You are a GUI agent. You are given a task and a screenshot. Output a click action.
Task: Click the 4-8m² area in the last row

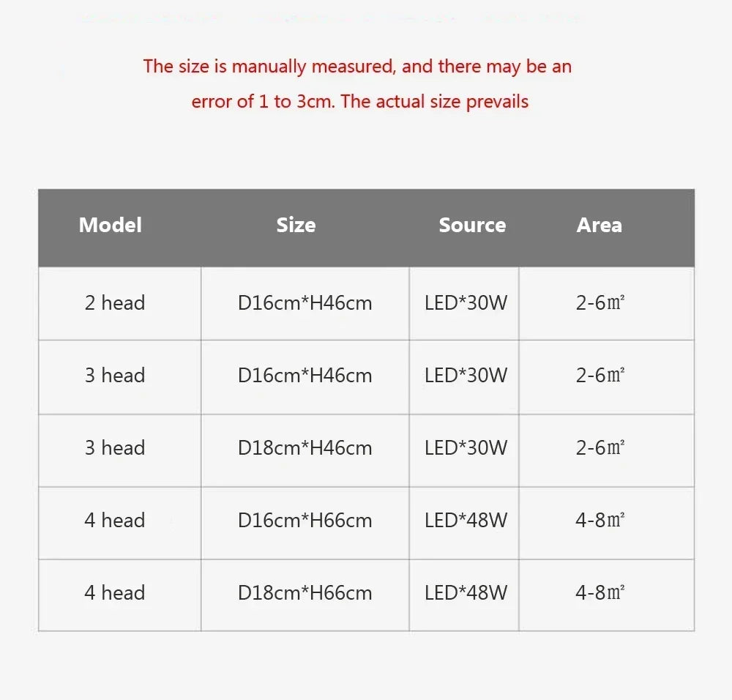(600, 593)
